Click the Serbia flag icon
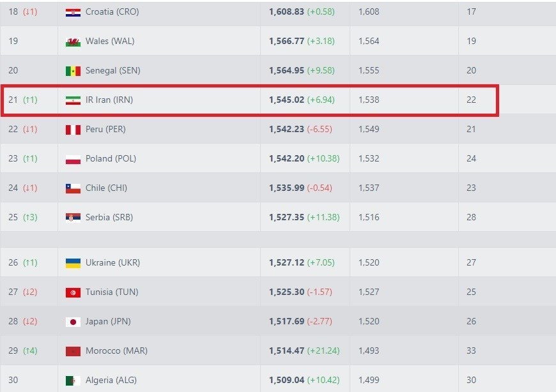 point(73,218)
